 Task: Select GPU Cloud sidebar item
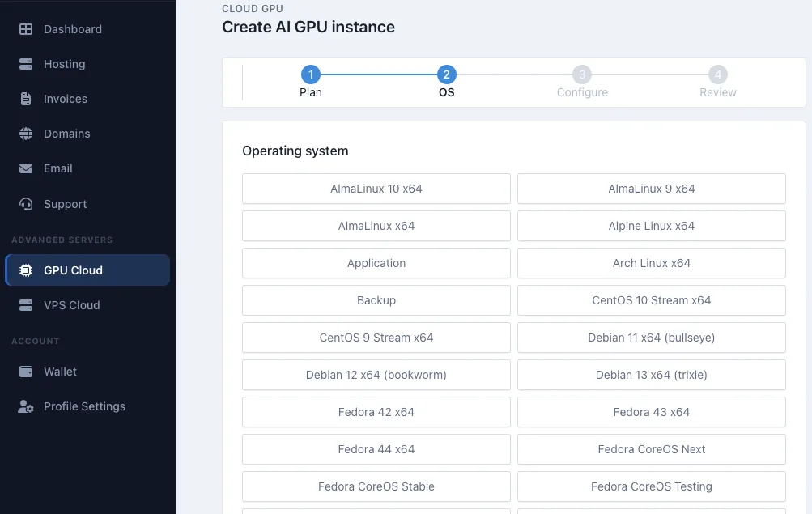[87, 270]
